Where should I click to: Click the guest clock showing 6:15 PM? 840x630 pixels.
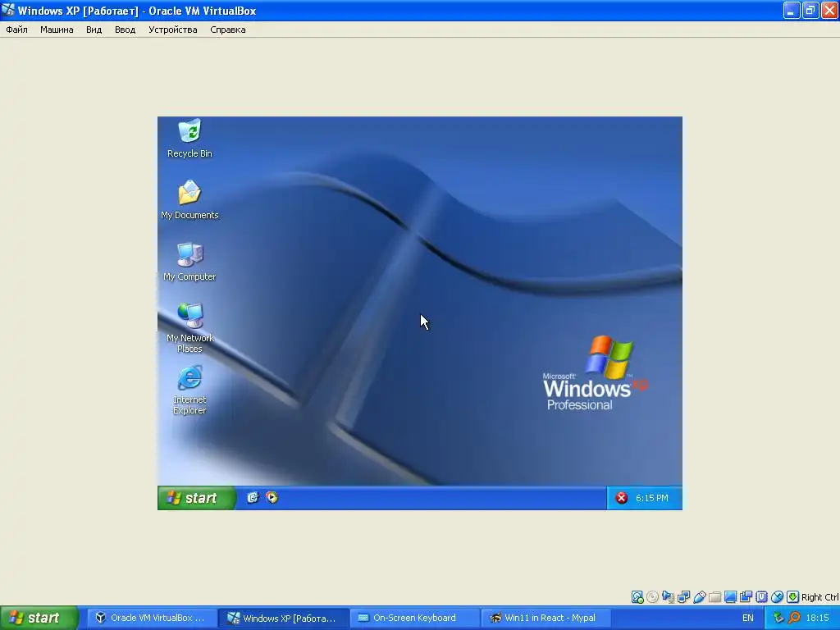tap(652, 498)
